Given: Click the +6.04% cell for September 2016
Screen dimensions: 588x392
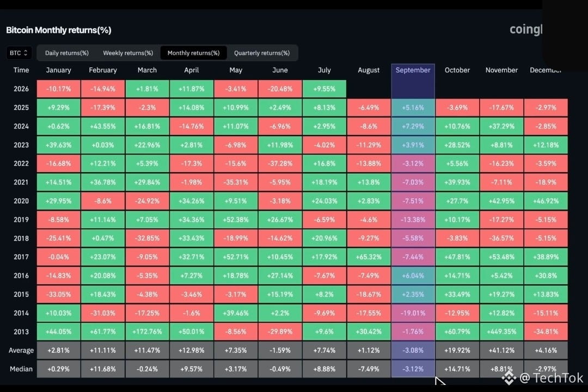Looking at the screenshot, I should [x=413, y=275].
